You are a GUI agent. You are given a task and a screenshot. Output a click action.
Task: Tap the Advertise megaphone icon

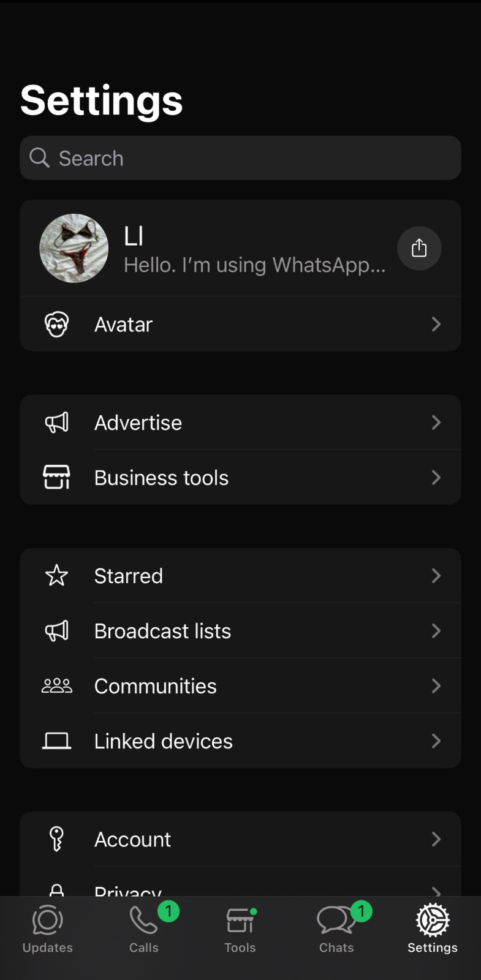56,423
